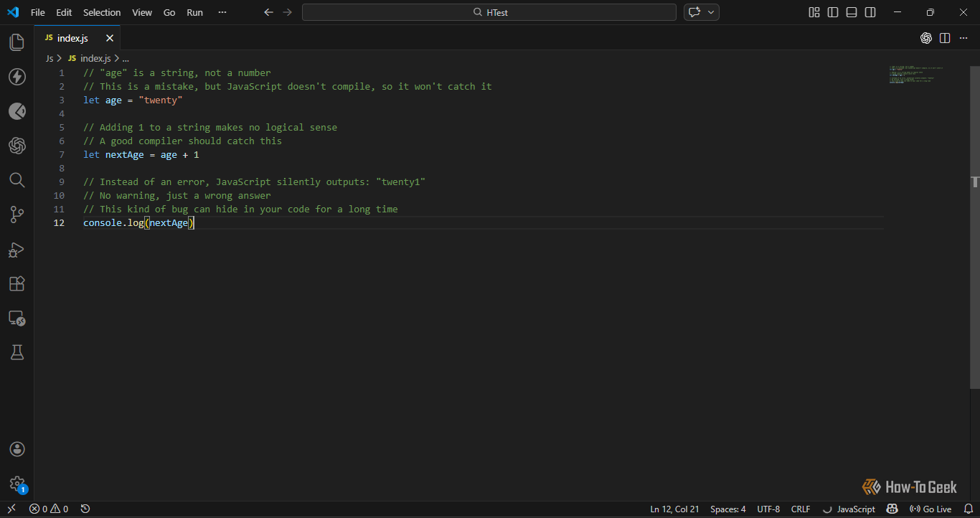Toggle the Primary Side Bar visibility
The width and height of the screenshot is (980, 518).
(833, 12)
